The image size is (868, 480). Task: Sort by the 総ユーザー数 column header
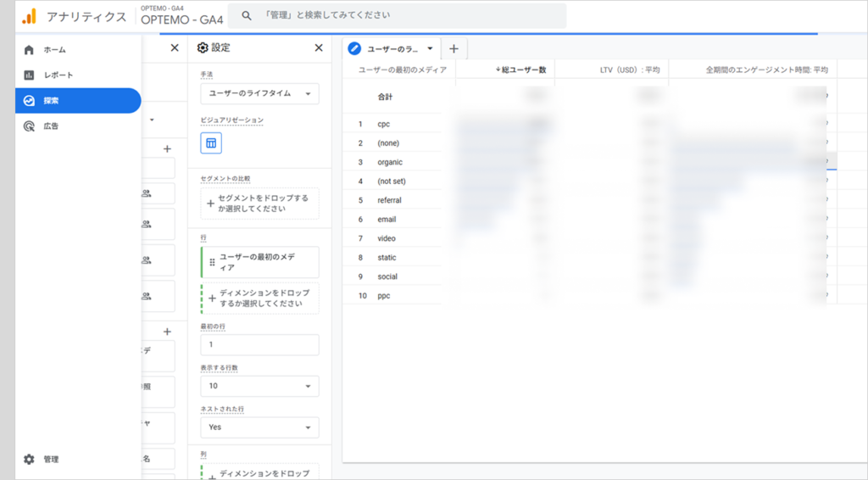[x=521, y=70]
